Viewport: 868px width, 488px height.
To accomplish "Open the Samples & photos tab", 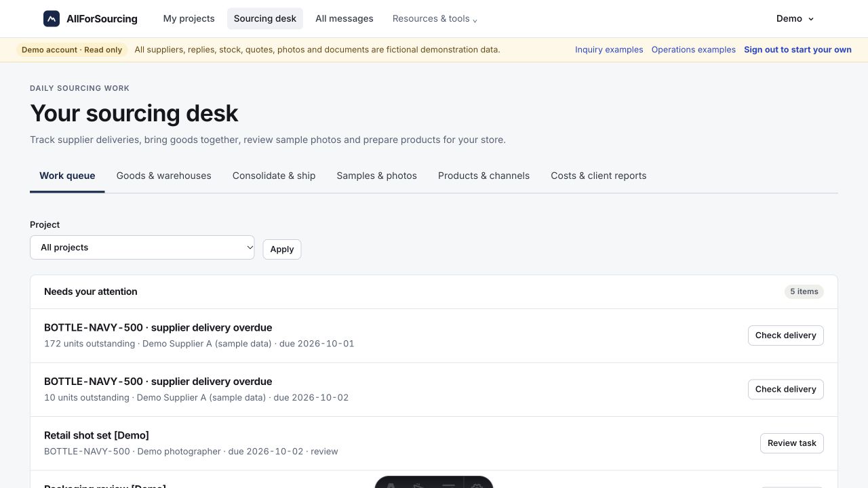I will (377, 176).
